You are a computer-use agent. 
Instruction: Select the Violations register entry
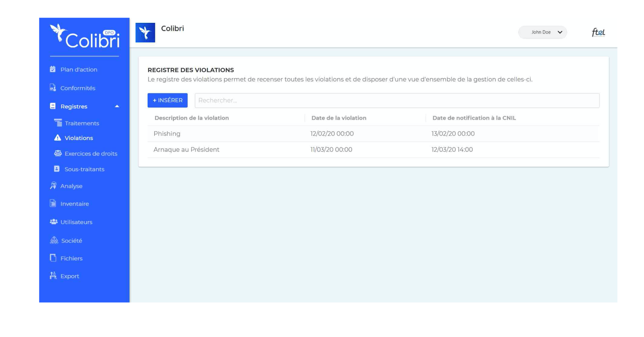pyautogui.click(x=79, y=138)
